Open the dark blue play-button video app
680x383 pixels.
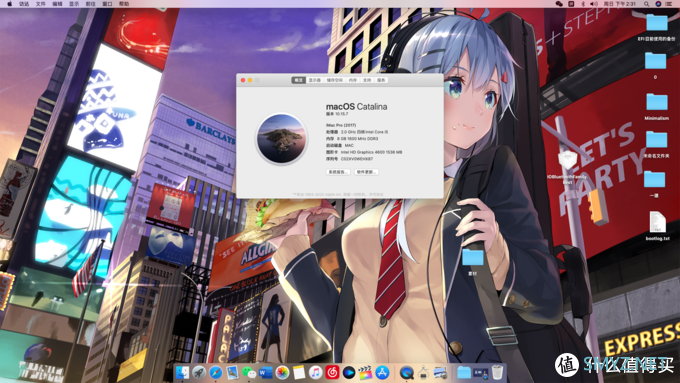pyautogui.click(x=349, y=372)
